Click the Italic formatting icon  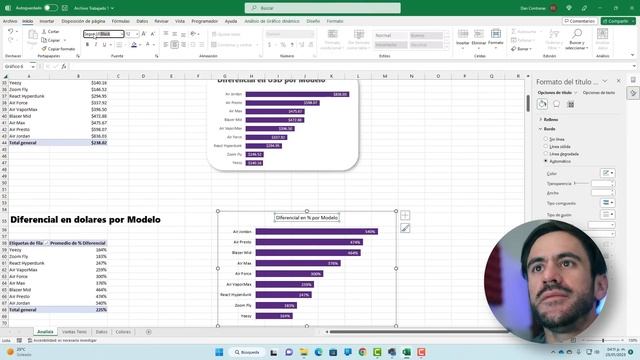point(96,44)
